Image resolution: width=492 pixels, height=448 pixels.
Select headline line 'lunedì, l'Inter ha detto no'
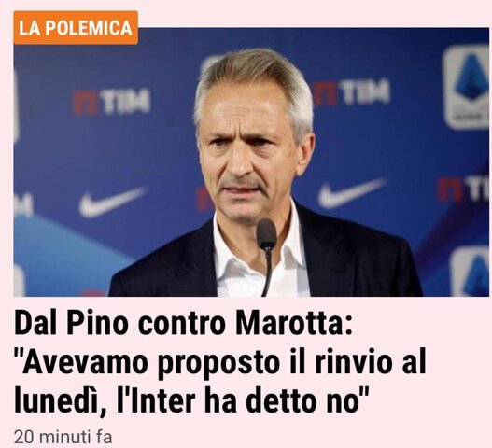tap(191, 400)
